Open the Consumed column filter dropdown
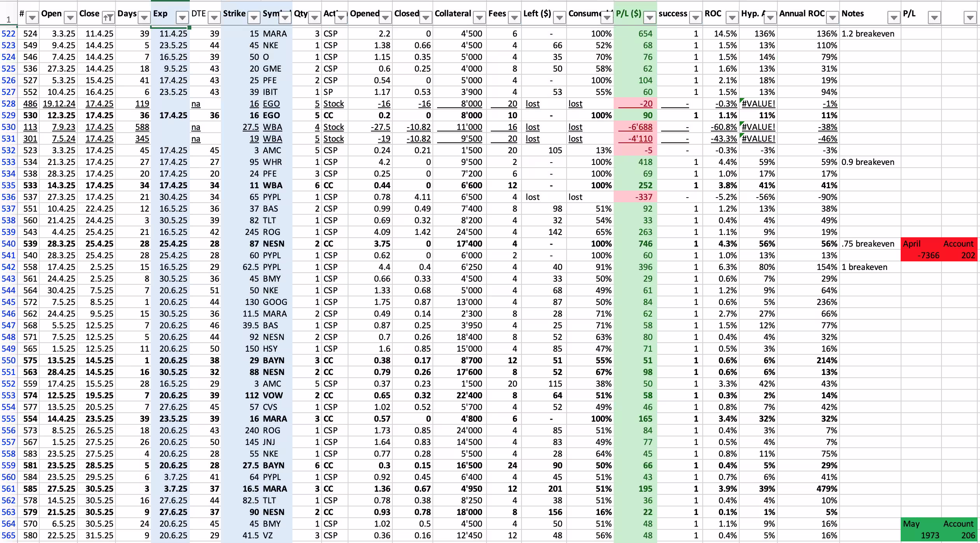Viewport: 980px width, 543px height. click(606, 18)
